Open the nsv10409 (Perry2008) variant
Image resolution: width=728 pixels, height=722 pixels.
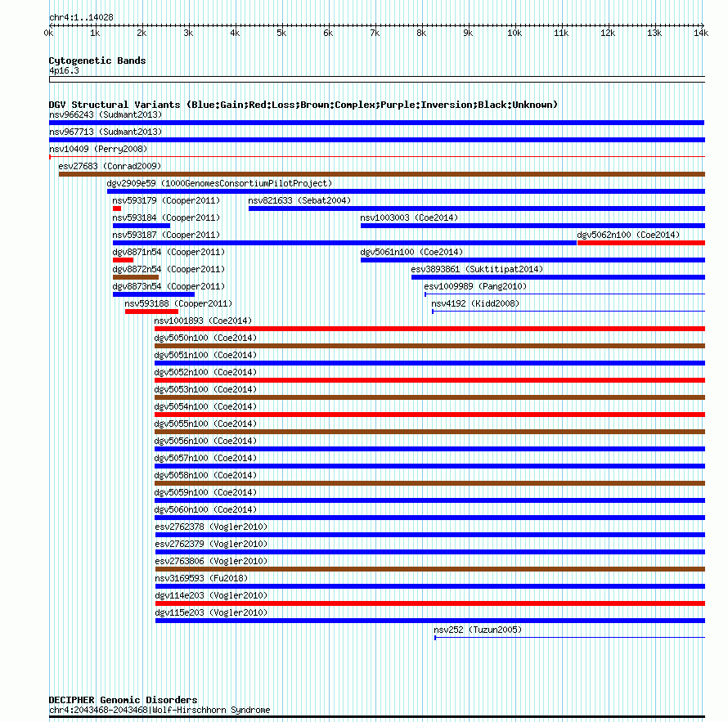pyautogui.click(x=98, y=149)
